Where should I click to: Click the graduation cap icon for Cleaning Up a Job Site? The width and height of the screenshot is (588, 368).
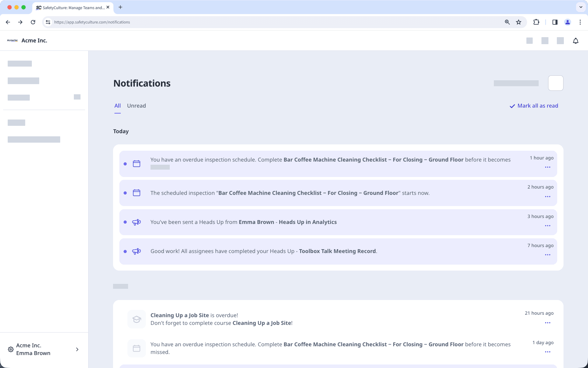(x=136, y=319)
